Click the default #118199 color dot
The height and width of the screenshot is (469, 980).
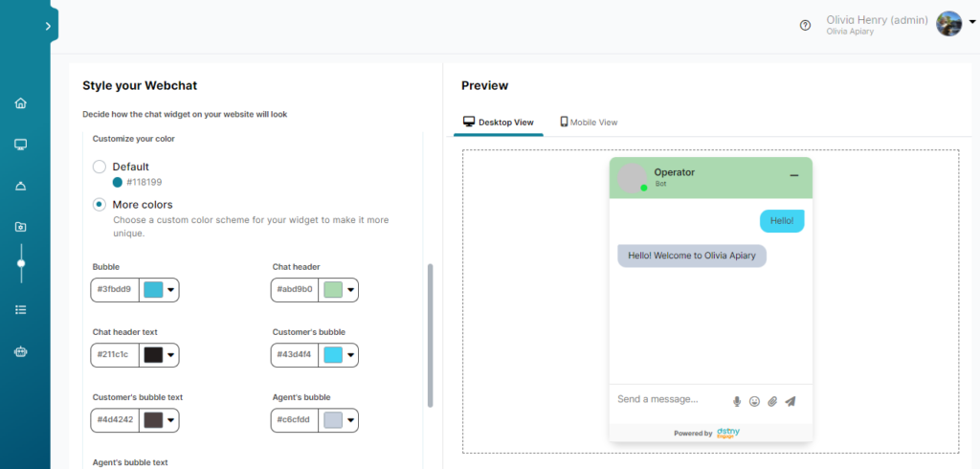coord(118,183)
